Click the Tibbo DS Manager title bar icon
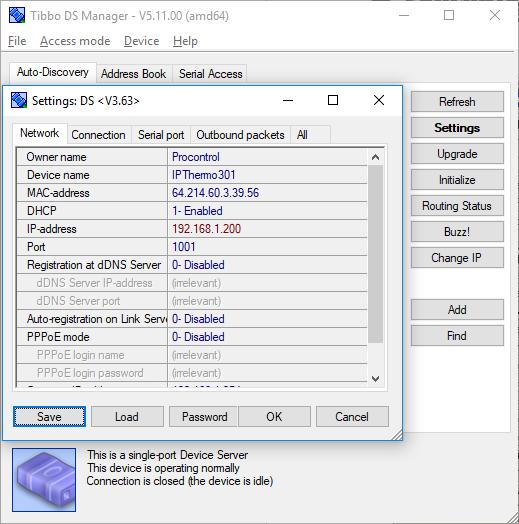The image size is (519, 524). tap(17, 15)
